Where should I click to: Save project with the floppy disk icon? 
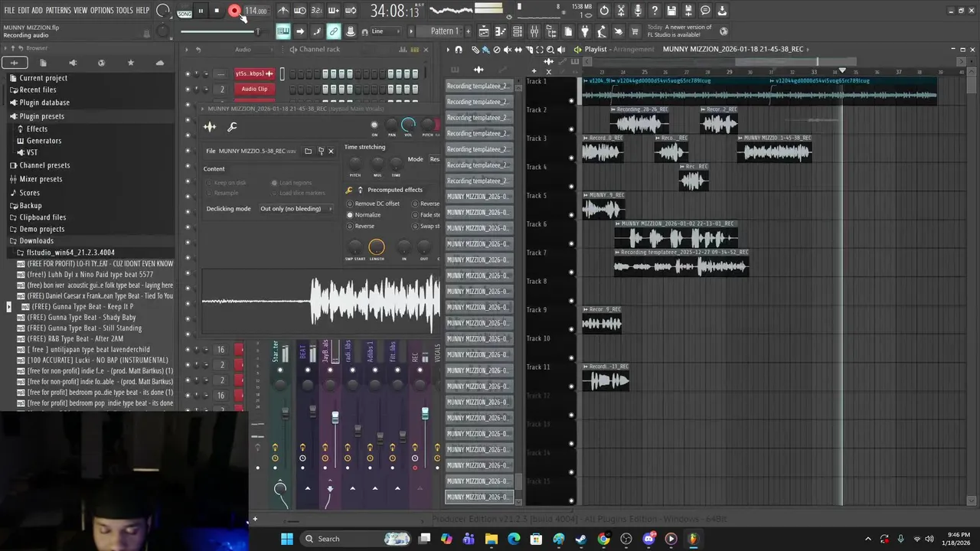[671, 11]
